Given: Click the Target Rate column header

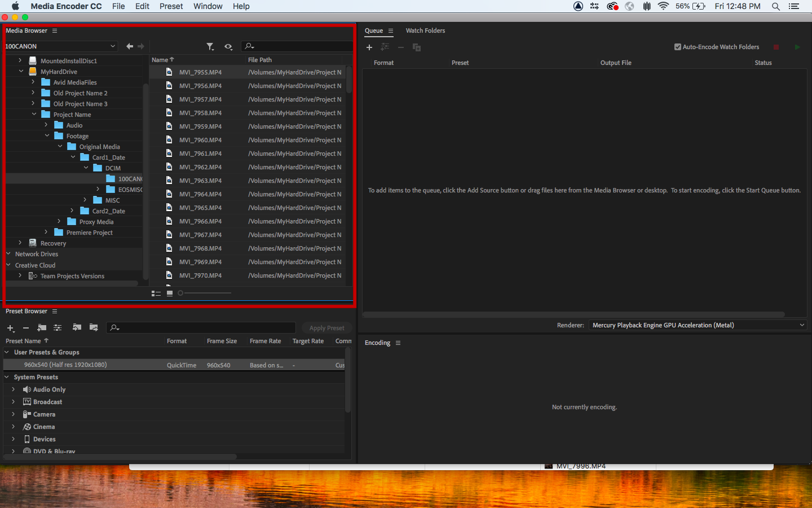Looking at the screenshot, I should point(308,341).
